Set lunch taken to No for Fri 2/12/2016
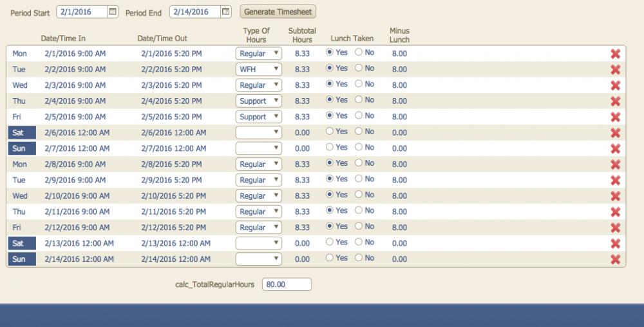This screenshot has width=644, height=327. pyautogui.click(x=359, y=226)
